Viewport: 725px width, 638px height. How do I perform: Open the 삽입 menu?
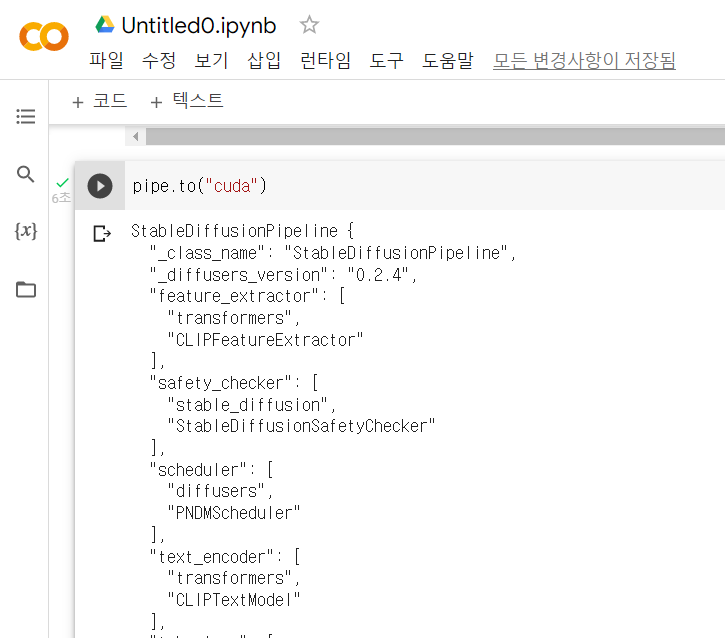coord(264,60)
